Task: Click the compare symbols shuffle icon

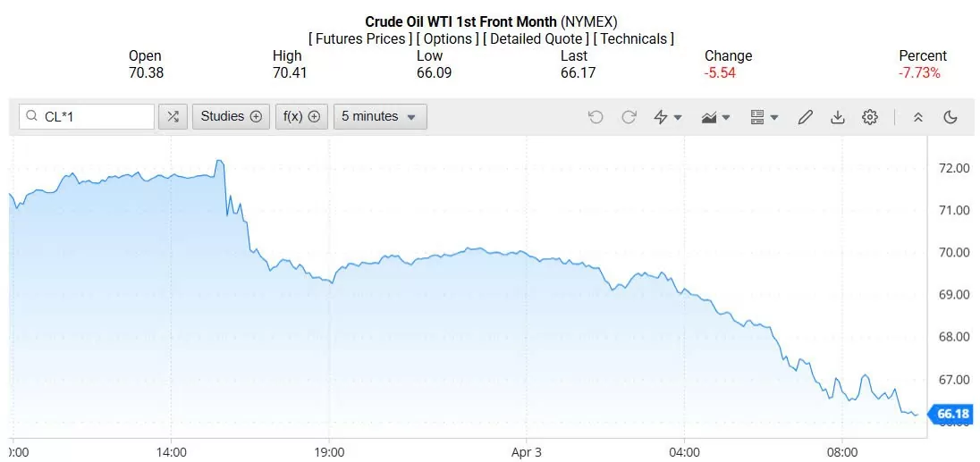Action: 173,117
